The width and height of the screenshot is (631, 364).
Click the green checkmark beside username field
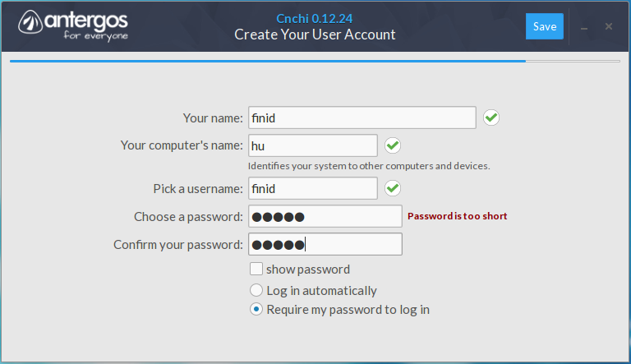coord(393,188)
